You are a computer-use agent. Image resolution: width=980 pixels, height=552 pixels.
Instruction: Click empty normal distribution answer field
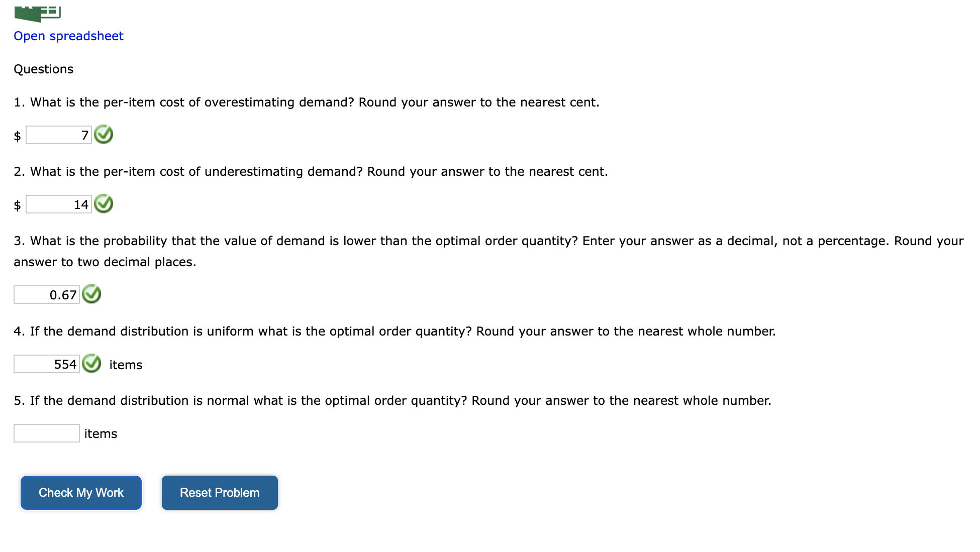(47, 433)
